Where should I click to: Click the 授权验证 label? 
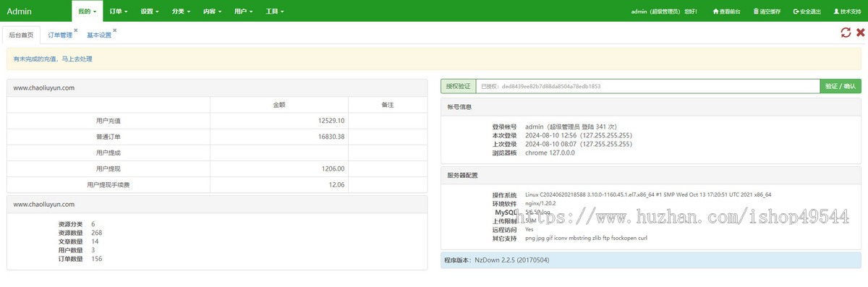[x=458, y=86]
